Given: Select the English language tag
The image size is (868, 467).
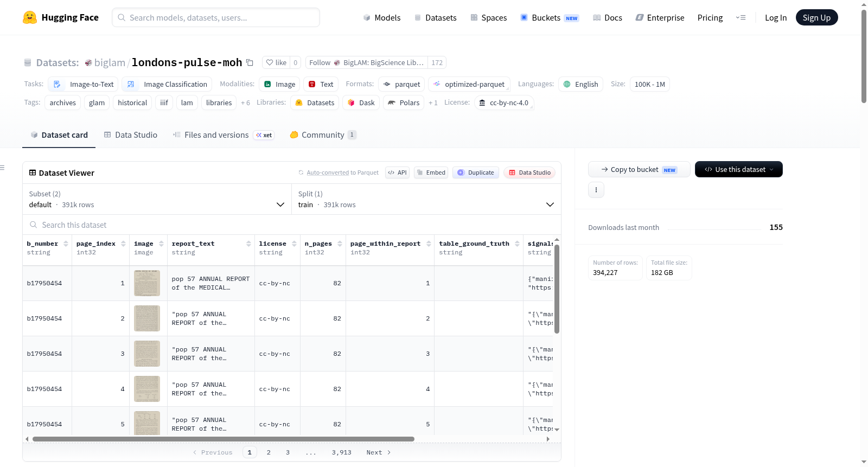Looking at the screenshot, I should [x=580, y=84].
